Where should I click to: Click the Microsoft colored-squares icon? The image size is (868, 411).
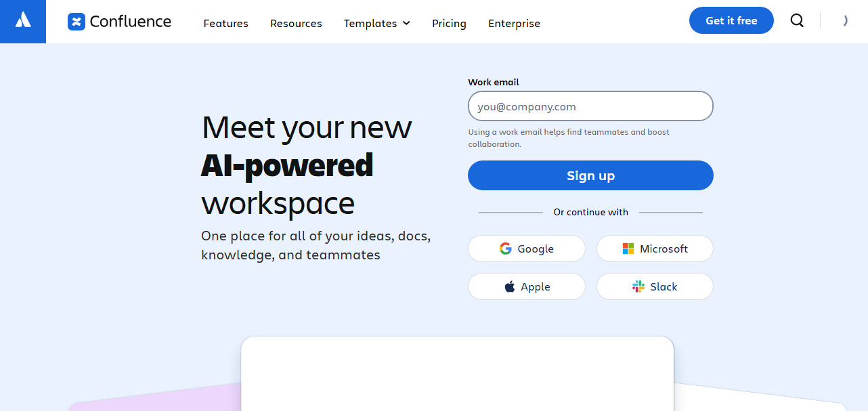coord(628,248)
